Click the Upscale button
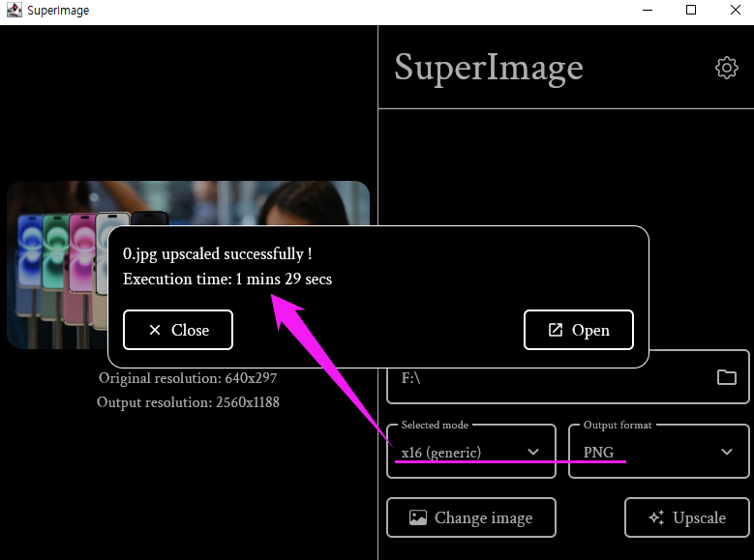754x560 pixels. pyautogui.click(x=686, y=517)
